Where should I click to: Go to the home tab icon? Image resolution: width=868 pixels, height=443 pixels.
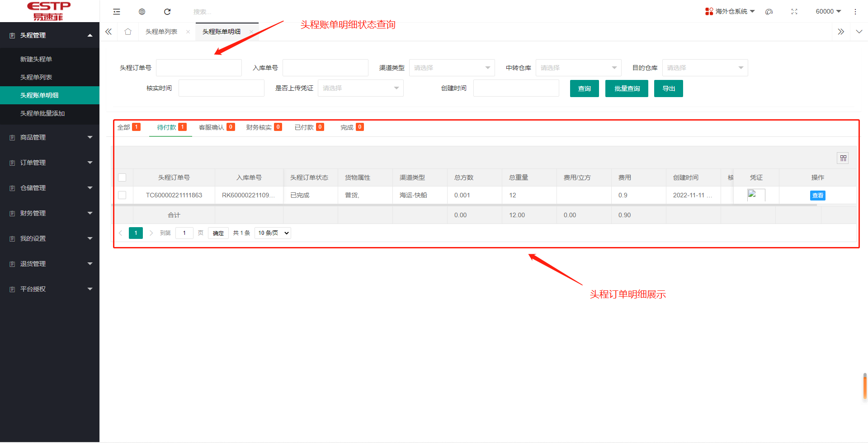128,32
